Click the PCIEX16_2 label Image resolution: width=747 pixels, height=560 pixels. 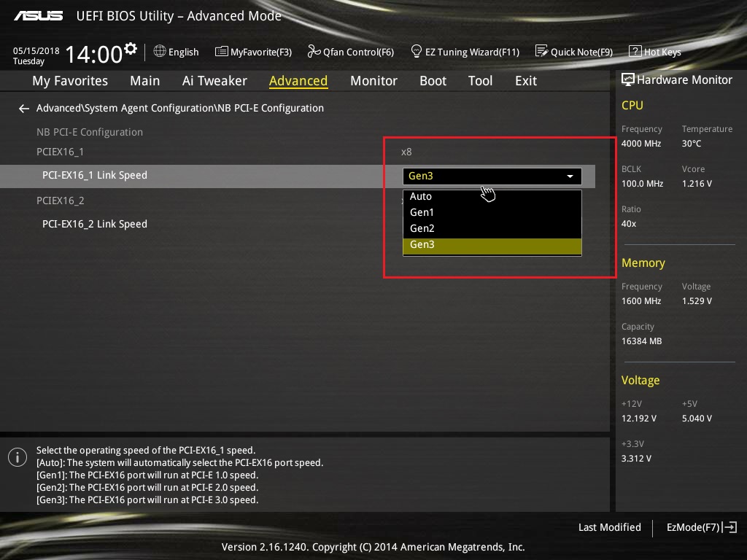coord(60,201)
